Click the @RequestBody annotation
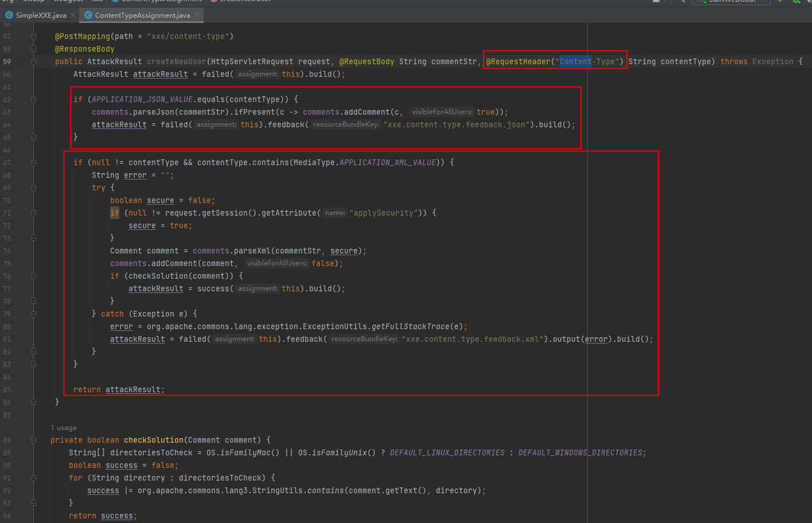The image size is (812, 523). click(x=367, y=61)
